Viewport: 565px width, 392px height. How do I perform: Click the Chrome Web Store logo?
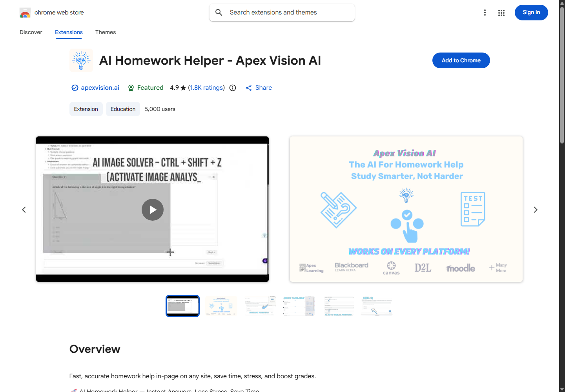tap(25, 13)
